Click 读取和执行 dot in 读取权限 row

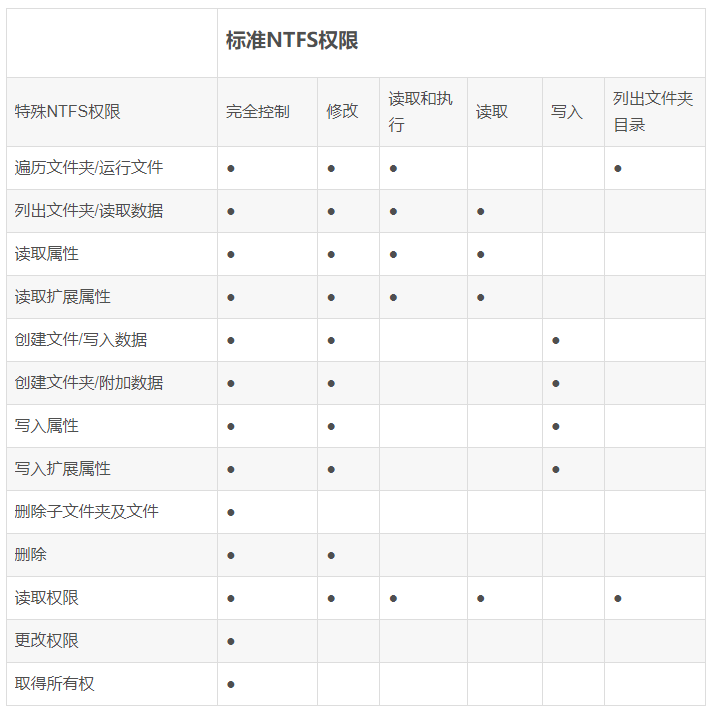[x=393, y=598]
